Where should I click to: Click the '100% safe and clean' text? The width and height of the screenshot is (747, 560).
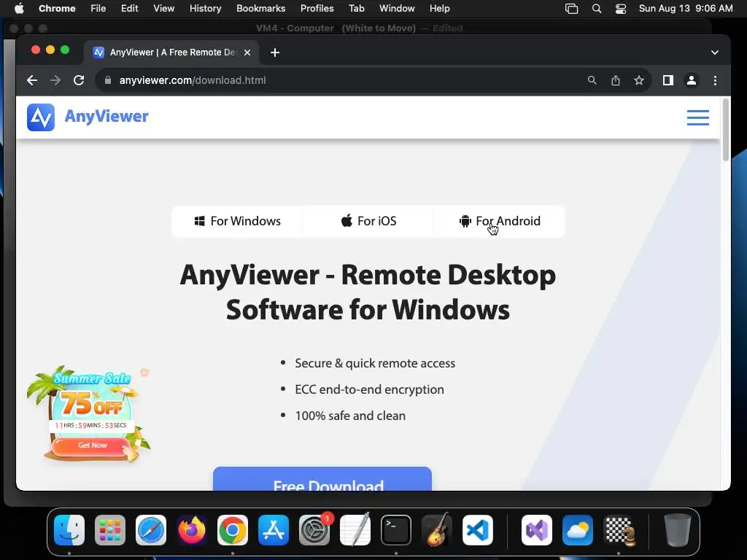point(350,416)
